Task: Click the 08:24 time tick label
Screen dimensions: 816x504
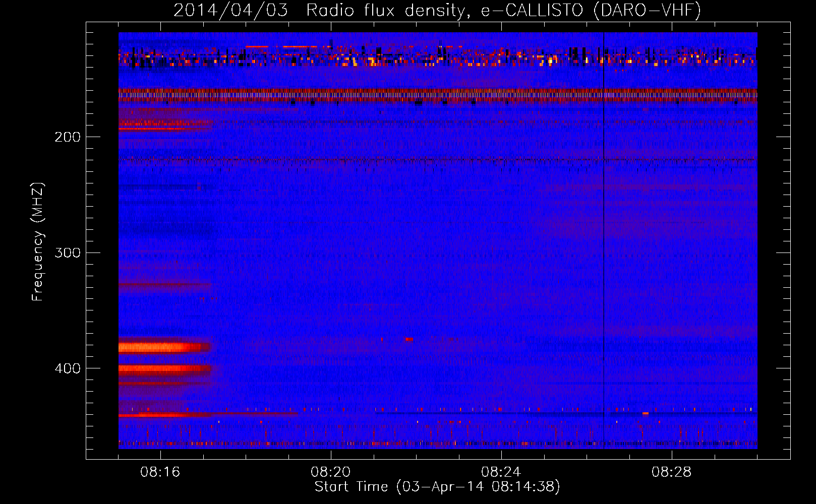Action: point(501,472)
